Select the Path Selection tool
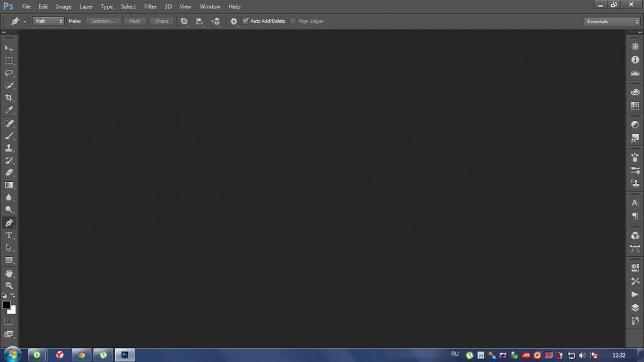644x362 pixels. click(9, 247)
